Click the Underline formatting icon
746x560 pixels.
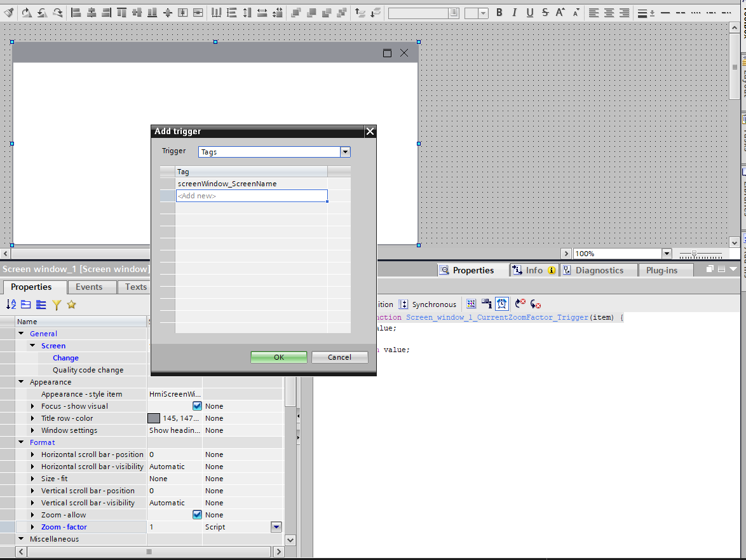click(529, 13)
